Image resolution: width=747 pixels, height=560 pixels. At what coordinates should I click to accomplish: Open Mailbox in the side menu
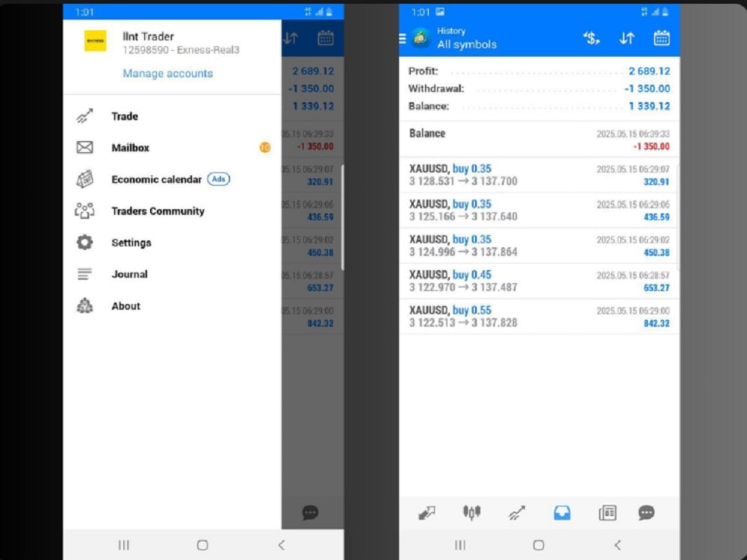[172, 148]
